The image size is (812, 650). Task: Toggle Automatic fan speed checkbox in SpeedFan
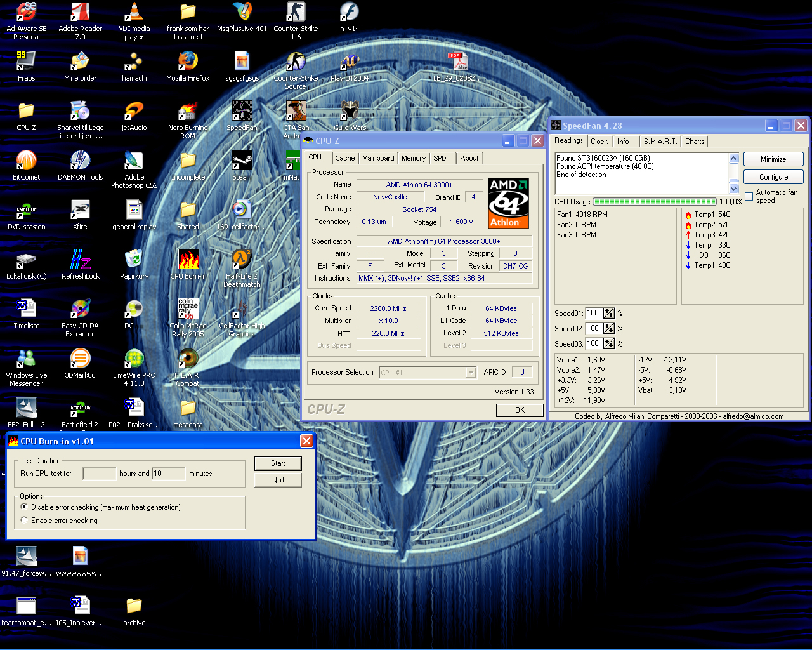(x=749, y=196)
